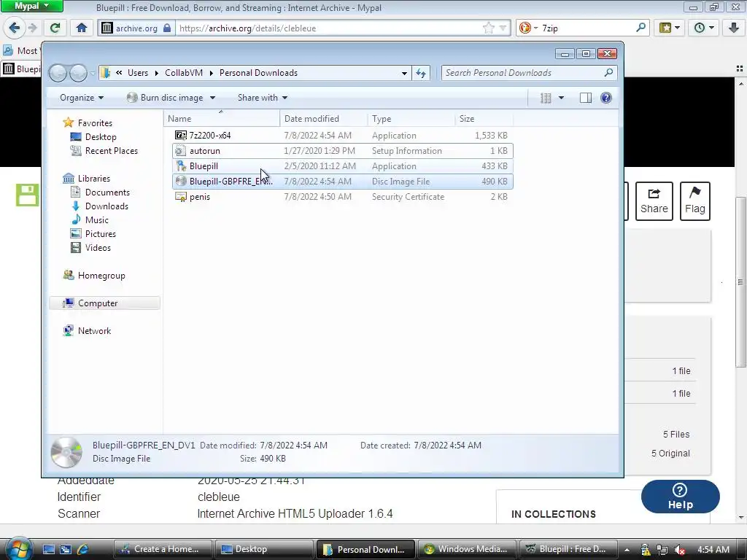Refresh Explorer folder view button
747x560 pixels.
click(421, 73)
